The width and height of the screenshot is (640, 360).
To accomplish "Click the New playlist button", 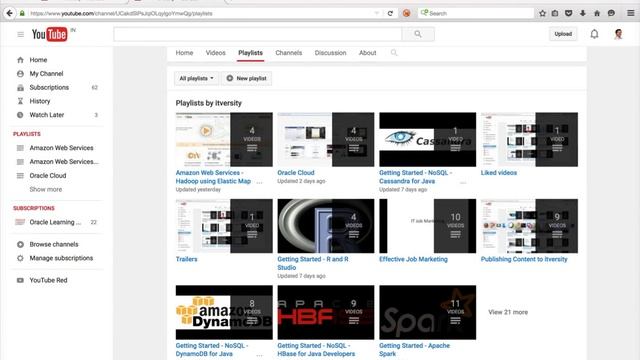I will pos(247,78).
